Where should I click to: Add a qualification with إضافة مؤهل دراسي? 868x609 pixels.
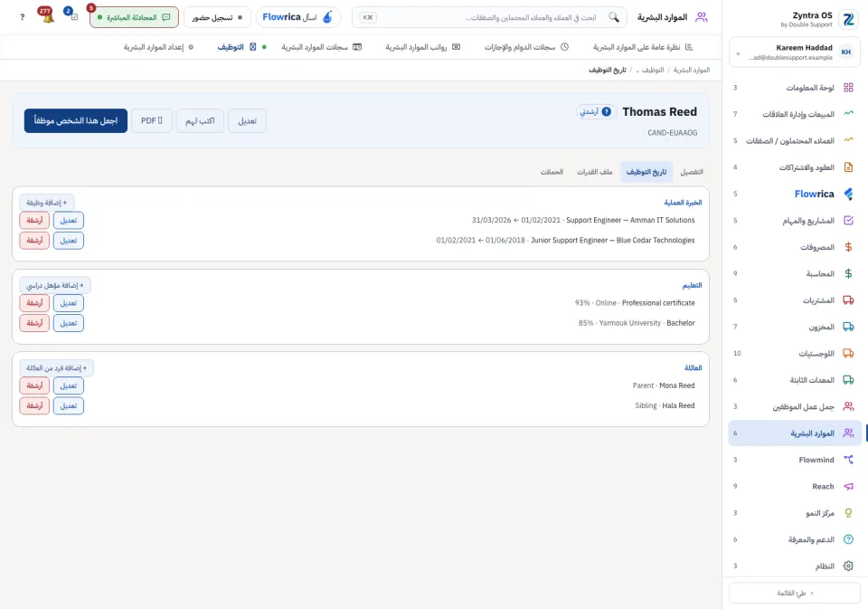(55, 285)
